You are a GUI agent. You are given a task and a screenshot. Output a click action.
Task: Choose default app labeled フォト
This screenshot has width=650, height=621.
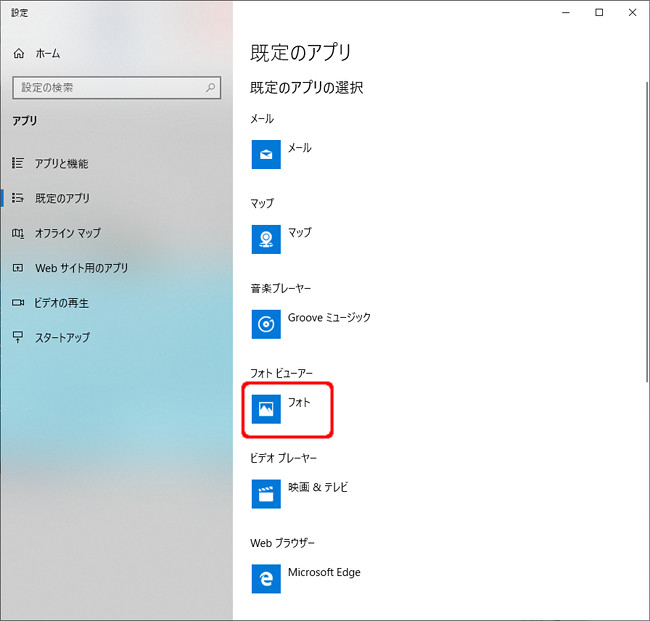coord(300,403)
